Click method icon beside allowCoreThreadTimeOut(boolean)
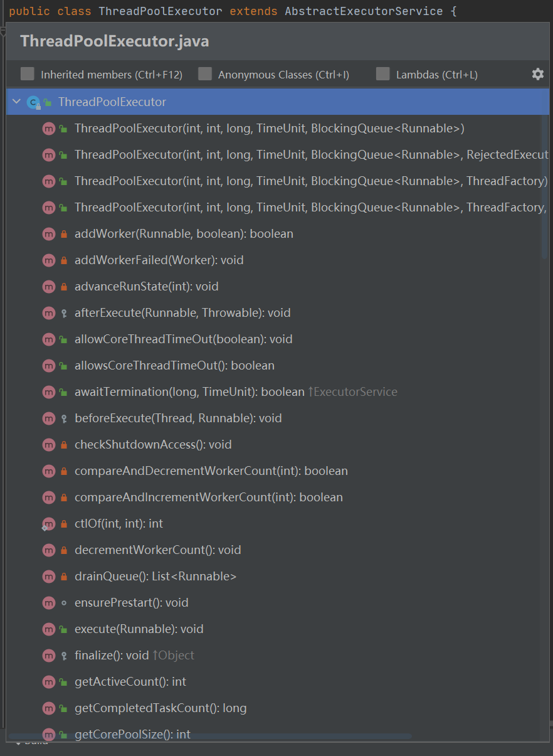 tap(49, 339)
